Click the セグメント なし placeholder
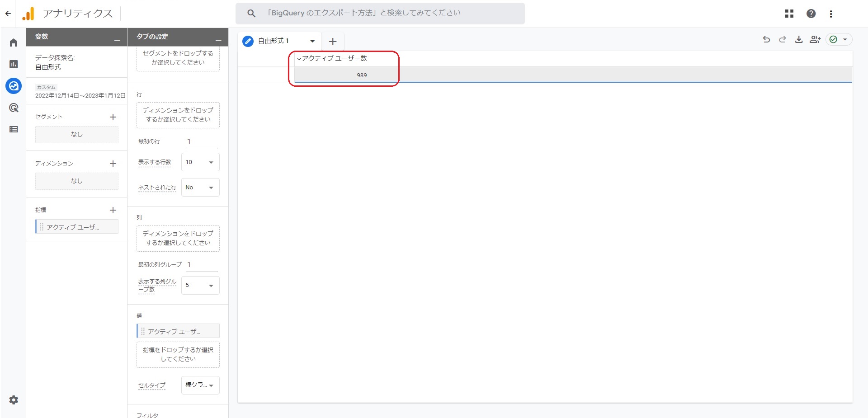 click(x=77, y=134)
